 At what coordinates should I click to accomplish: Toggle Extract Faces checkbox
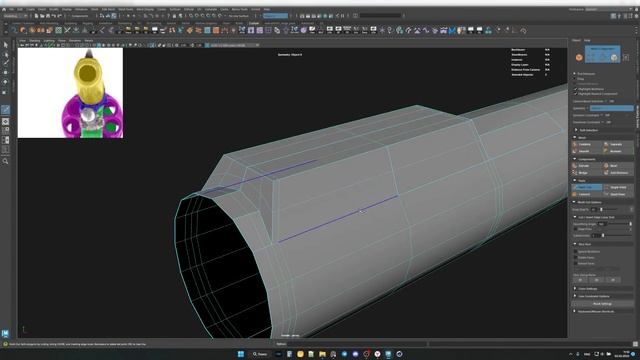coord(576,264)
